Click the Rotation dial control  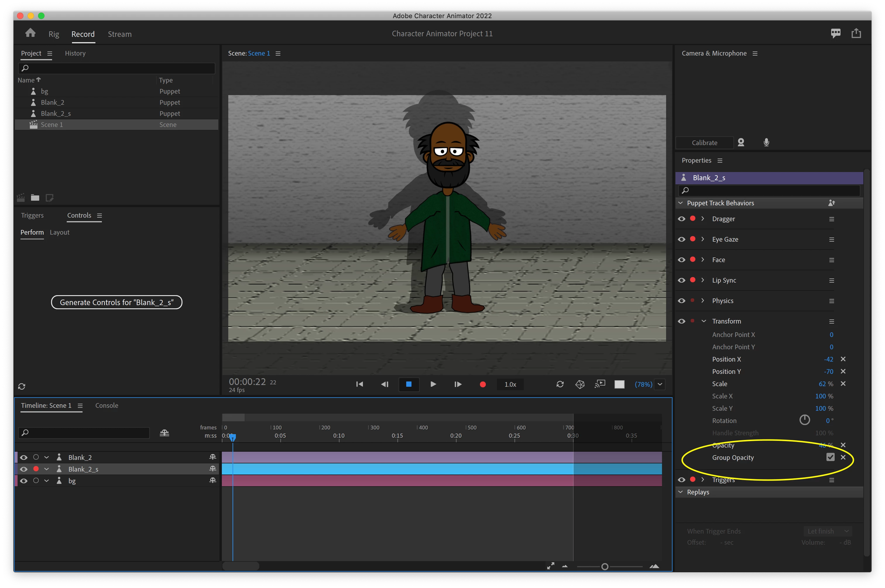(804, 420)
